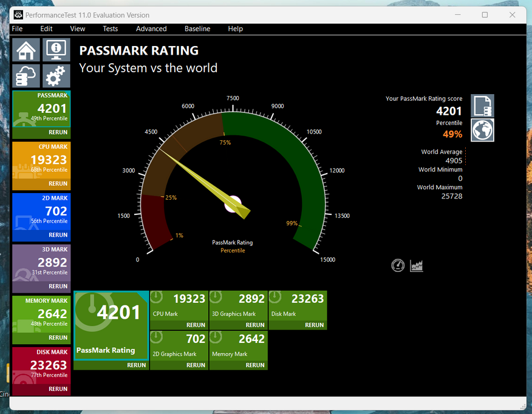Select the 3D Mark 2892 sidebar tile
532x414 pixels.
tap(41, 263)
